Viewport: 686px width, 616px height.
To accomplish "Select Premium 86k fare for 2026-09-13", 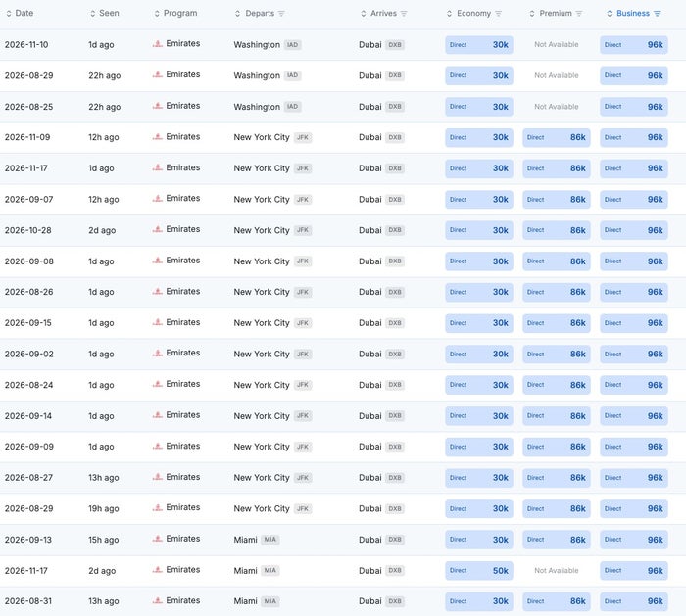I will click(x=557, y=540).
